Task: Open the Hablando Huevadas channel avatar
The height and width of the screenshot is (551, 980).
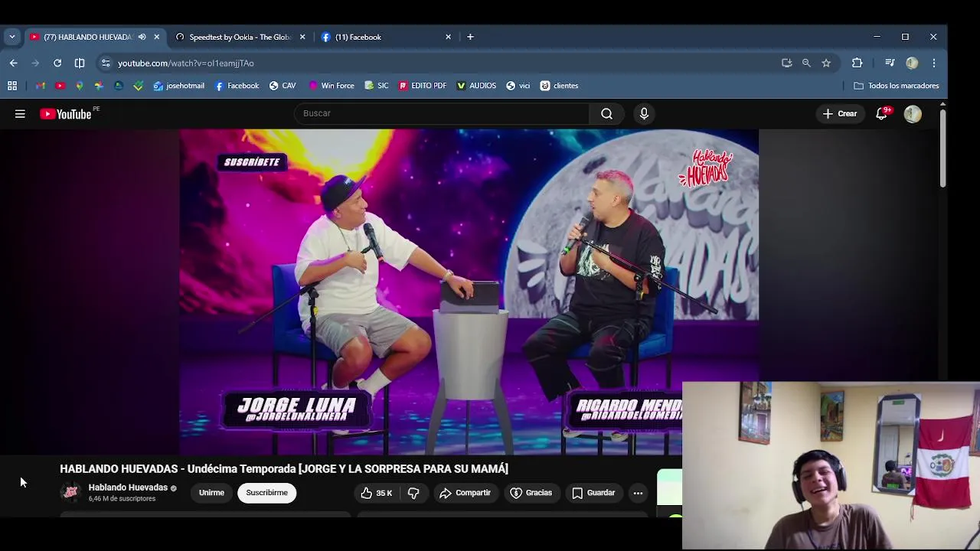Action: coord(70,493)
